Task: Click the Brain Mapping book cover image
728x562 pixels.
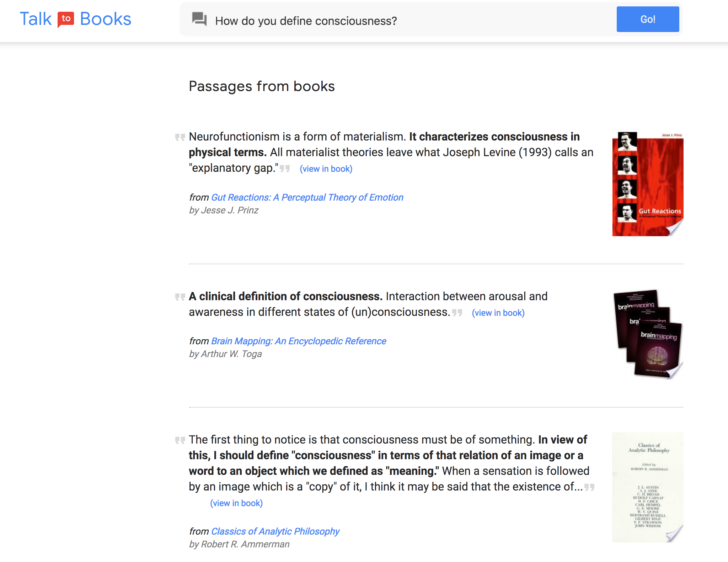Action: coord(648,334)
